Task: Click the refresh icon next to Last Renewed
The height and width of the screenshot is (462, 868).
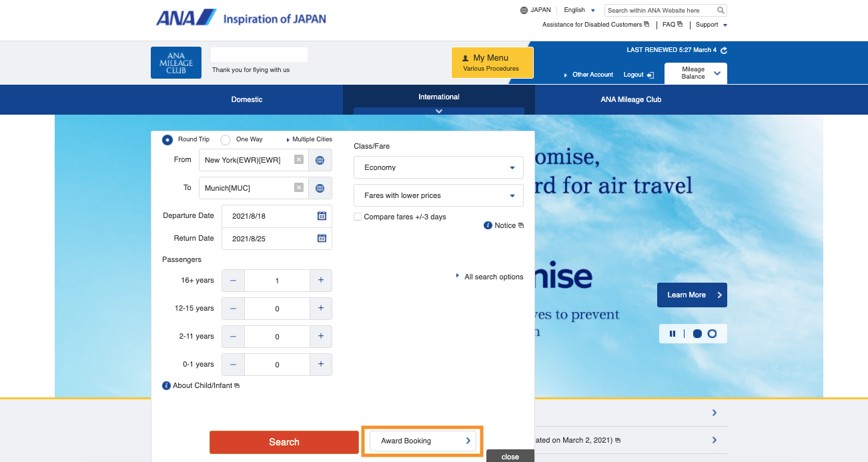Action: [724, 51]
